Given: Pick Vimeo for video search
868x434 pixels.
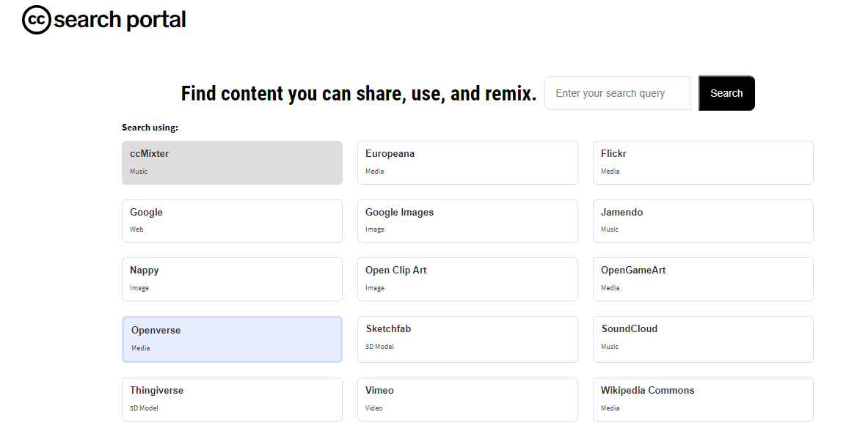Looking at the screenshot, I should [x=467, y=399].
